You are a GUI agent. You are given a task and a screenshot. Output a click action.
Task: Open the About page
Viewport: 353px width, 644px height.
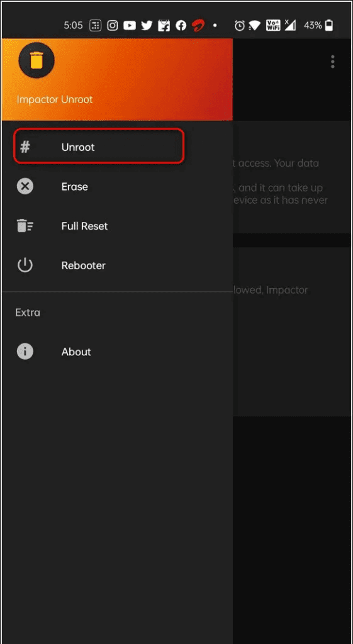[117, 352]
